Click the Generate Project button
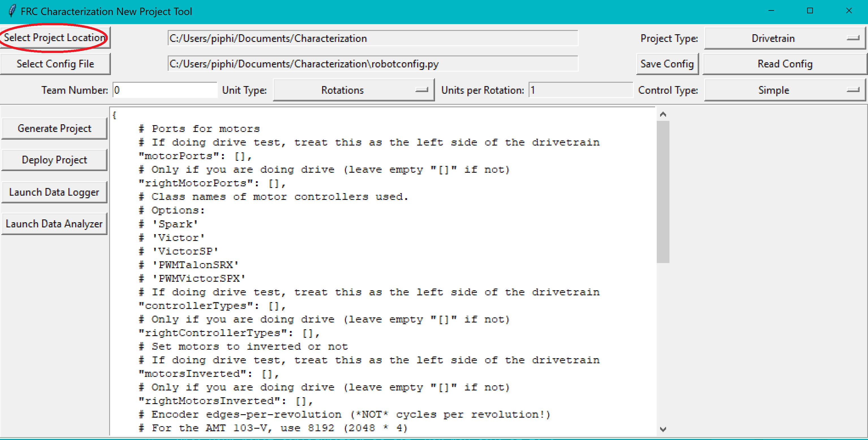 click(54, 128)
